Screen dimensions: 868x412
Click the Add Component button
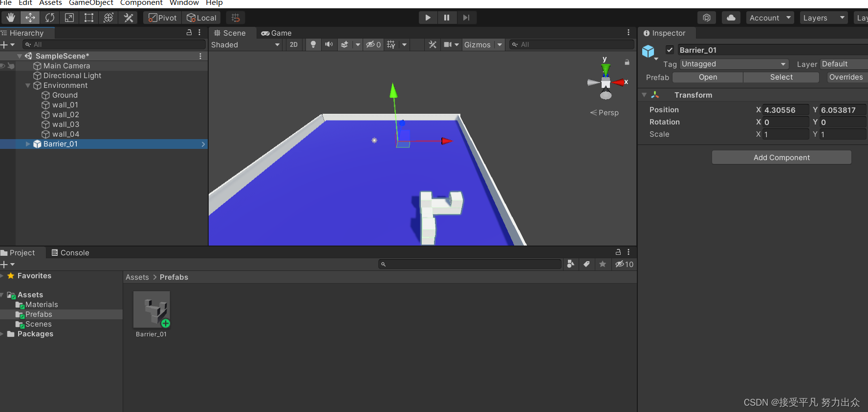pyautogui.click(x=781, y=158)
